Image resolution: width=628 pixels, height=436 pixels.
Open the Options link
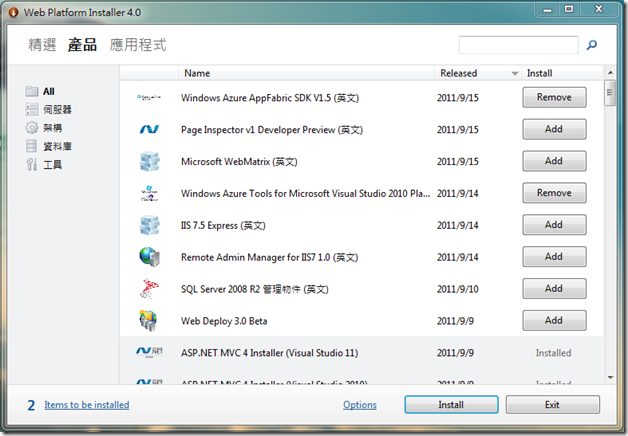[x=360, y=405]
